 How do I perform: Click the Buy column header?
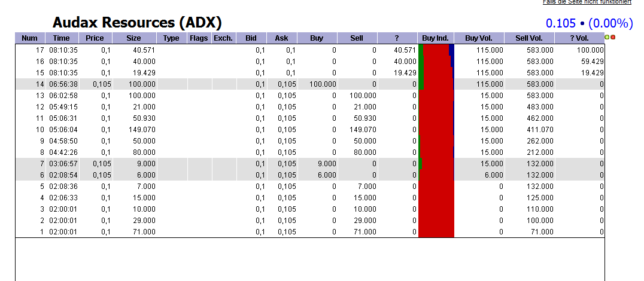pyautogui.click(x=317, y=38)
